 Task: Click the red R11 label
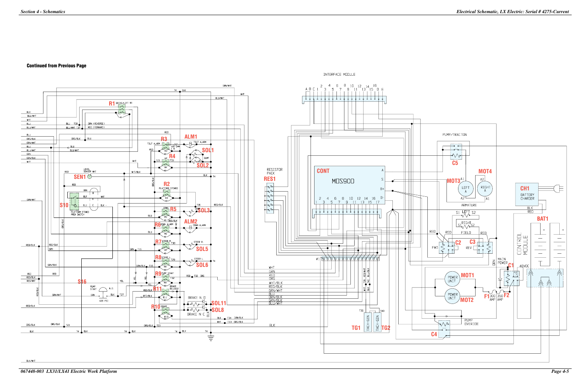(157, 289)
